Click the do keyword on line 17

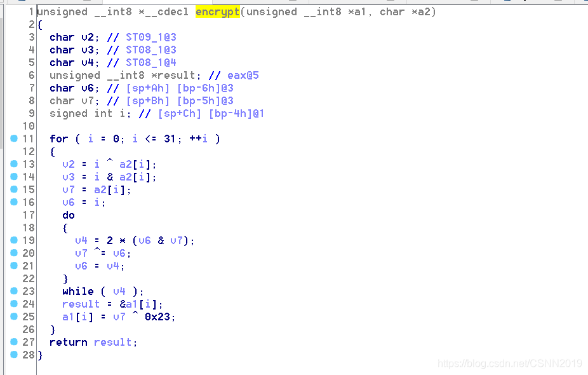(68, 215)
